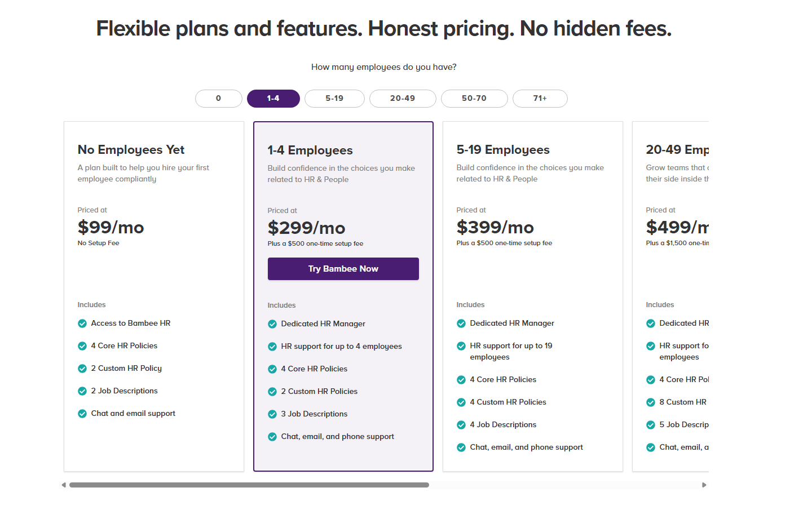Viewport: 812px width, 523px height.
Task: Choose the 71+ employees option
Action: [540, 99]
